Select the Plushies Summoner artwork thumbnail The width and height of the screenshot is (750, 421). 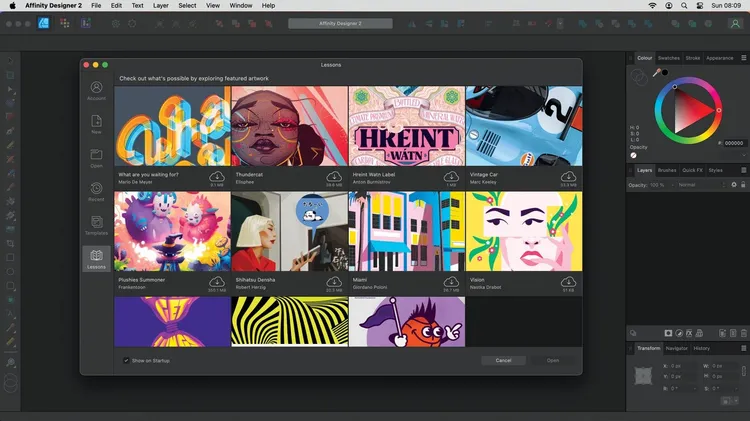pos(172,232)
